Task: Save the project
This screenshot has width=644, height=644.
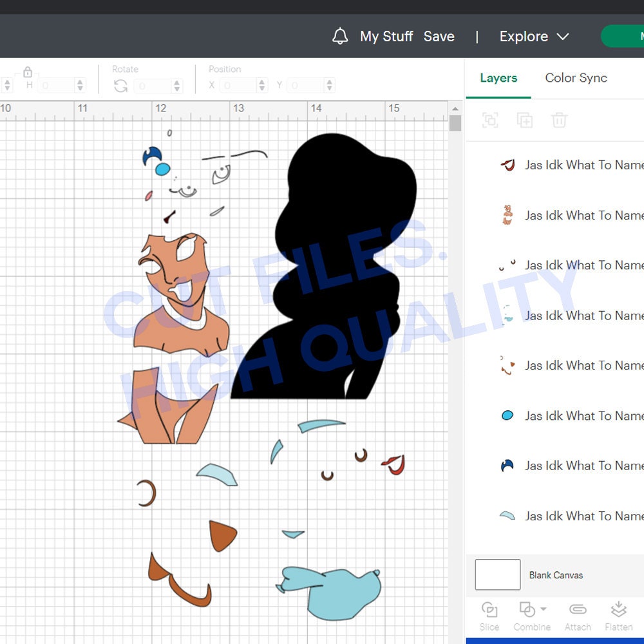Action: 439,36
